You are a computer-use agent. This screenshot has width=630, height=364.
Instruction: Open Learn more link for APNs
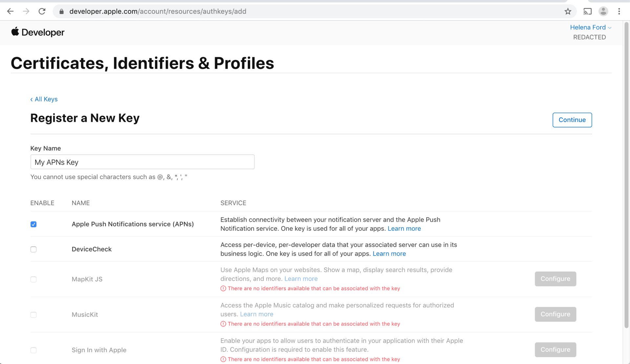[404, 229]
